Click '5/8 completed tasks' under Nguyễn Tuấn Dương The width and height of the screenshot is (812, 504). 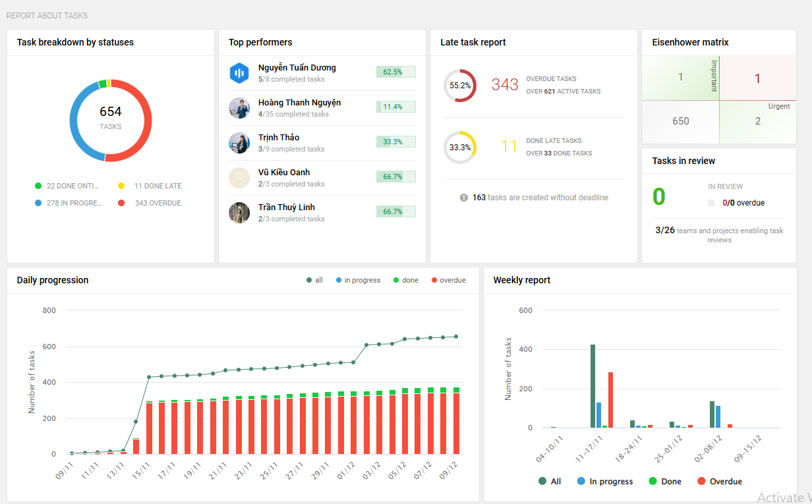pyautogui.click(x=291, y=79)
